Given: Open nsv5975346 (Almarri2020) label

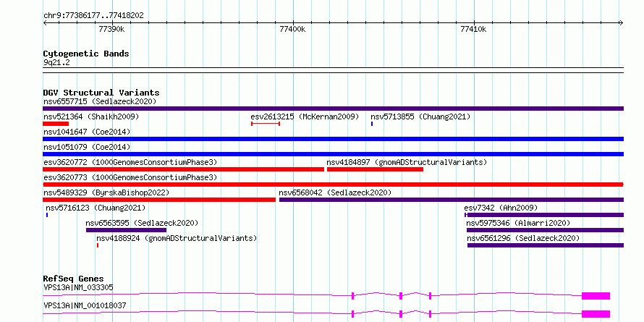Looking at the screenshot, I should [518, 223].
